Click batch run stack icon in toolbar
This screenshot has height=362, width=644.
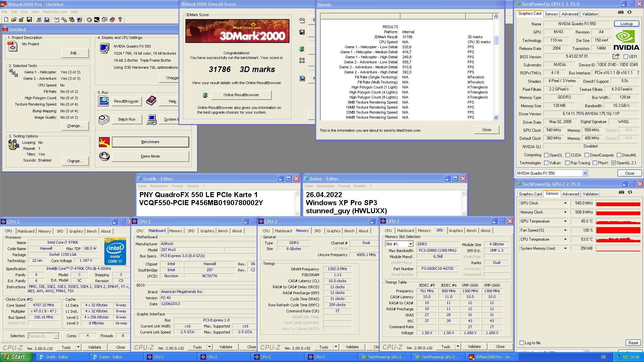(104, 19)
